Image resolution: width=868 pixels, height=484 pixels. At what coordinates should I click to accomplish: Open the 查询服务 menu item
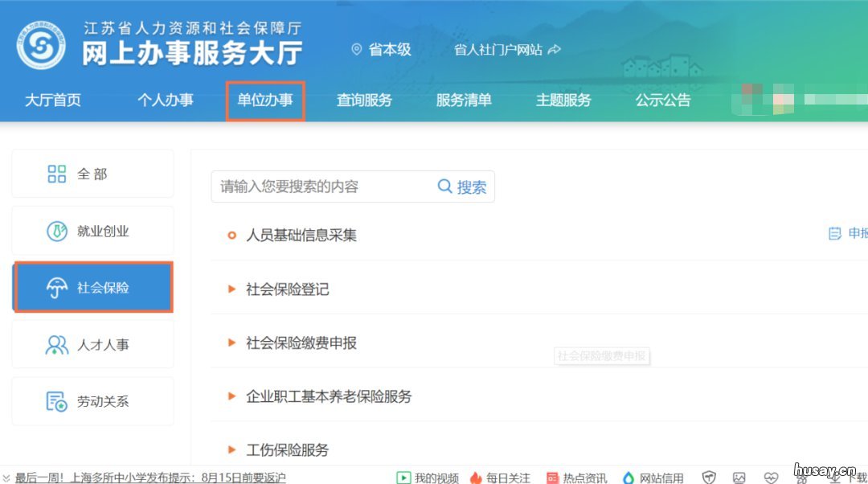pos(364,100)
